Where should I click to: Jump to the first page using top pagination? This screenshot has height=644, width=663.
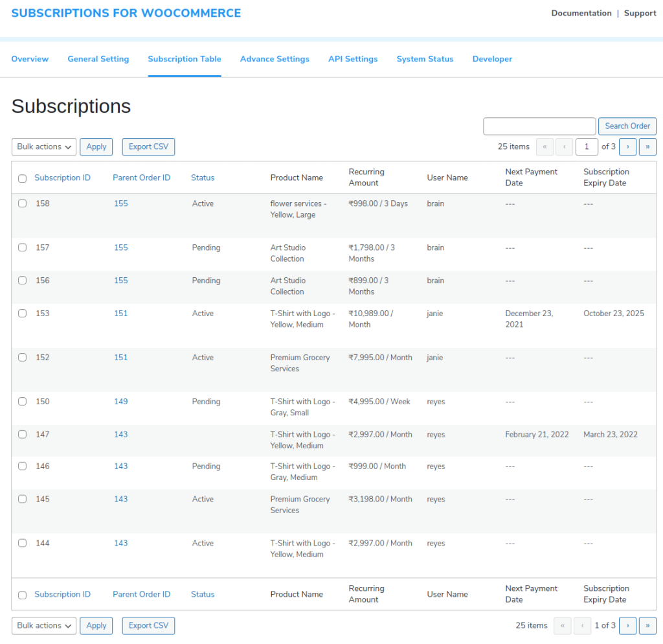[x=545, y=147]
